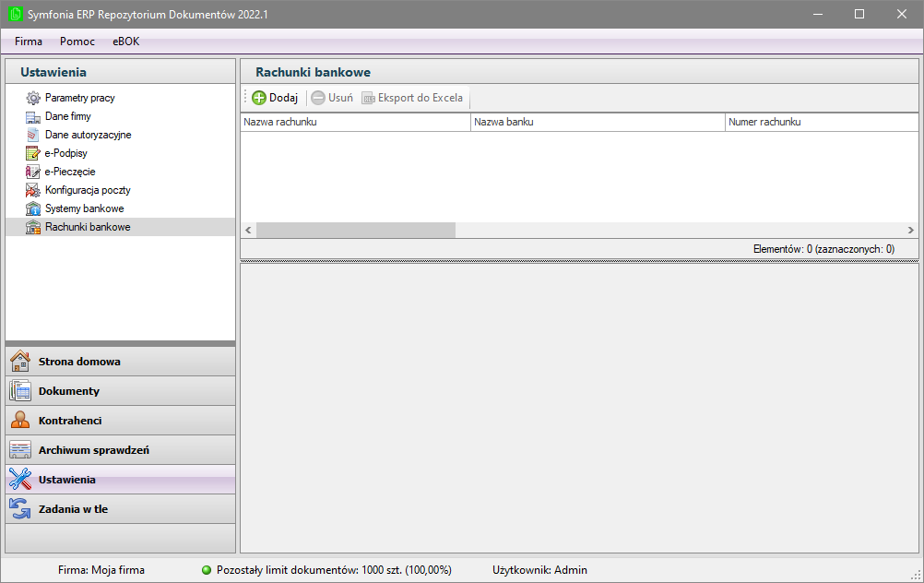This screenshot has height=583, width=924.
Task: Select the Konfiguracja poczty icon
Action: pyautogui.click(x=33, y=190)
